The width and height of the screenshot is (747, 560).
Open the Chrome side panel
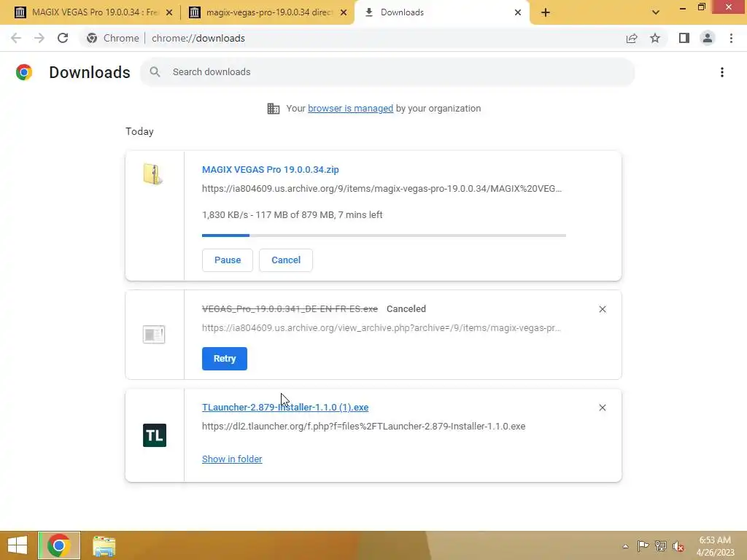(x=684, y=38)
